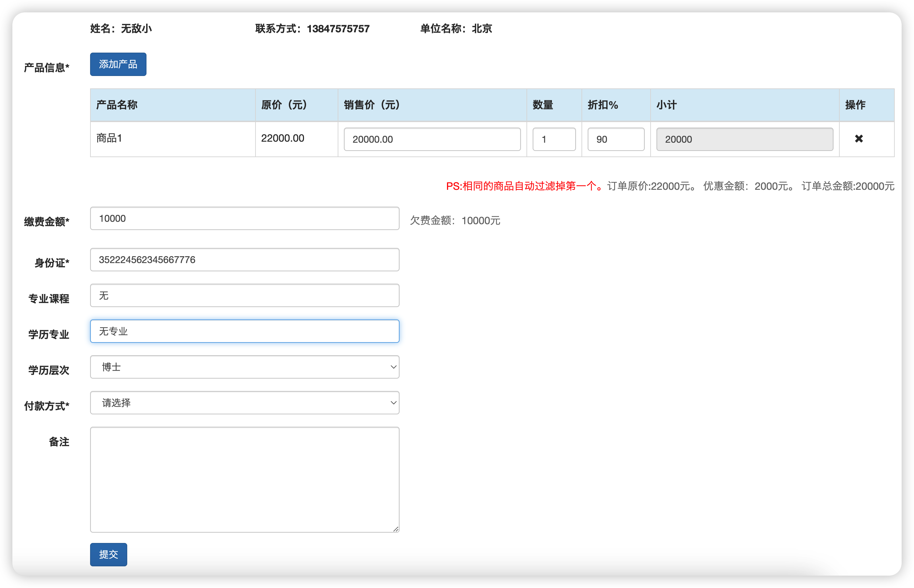The height and width of the screenshot is (588, 914).
Task: Click the 产品信息* label
Action: 46,68
